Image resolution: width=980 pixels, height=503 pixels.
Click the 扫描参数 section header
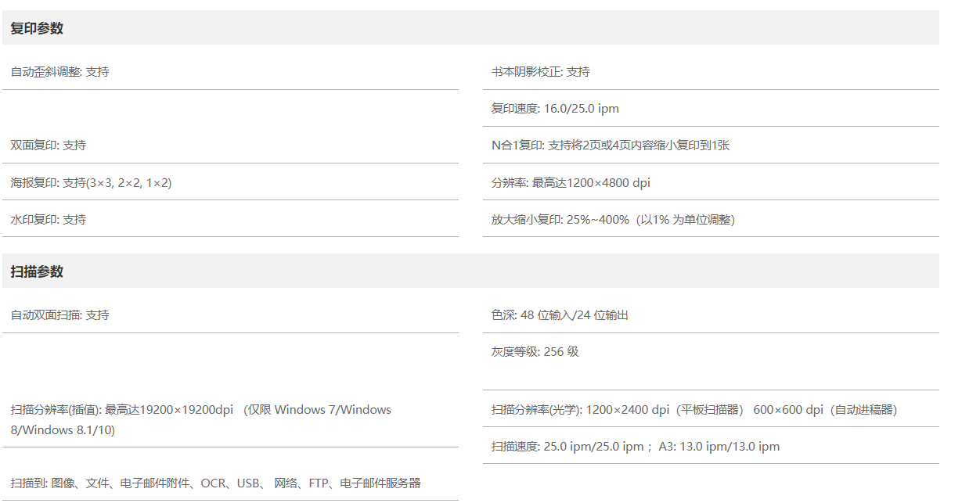coord(37,271)
